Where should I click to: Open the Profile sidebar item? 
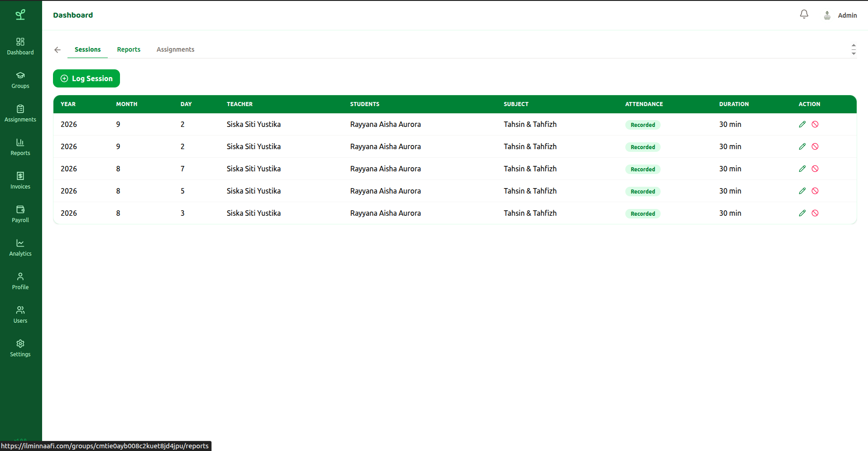click(x=20, y=281)
